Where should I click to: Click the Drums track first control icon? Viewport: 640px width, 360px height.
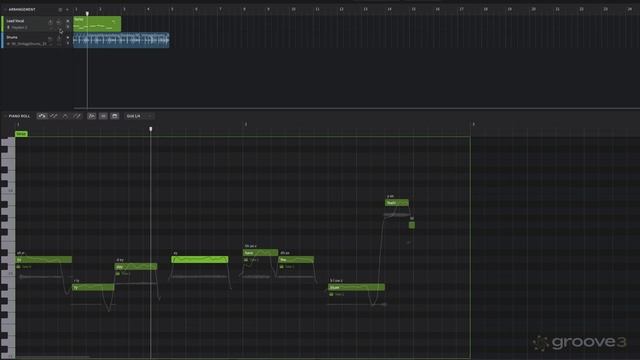(51, 39)
